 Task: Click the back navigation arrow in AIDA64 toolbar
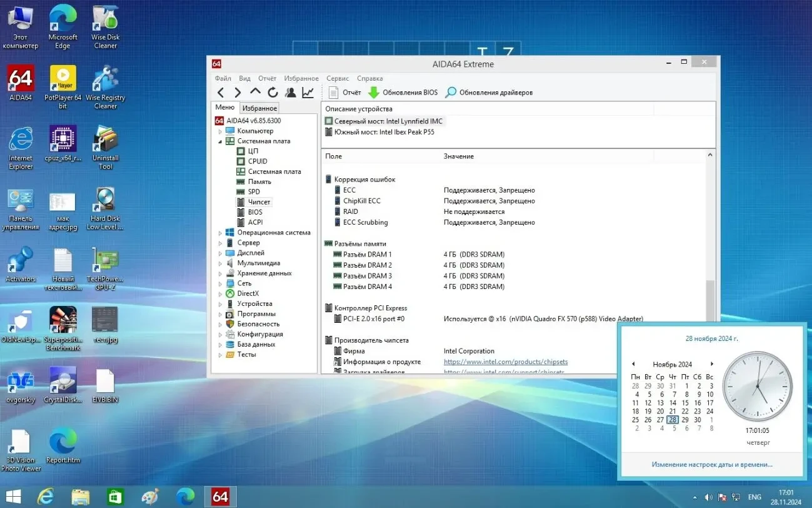220,92
